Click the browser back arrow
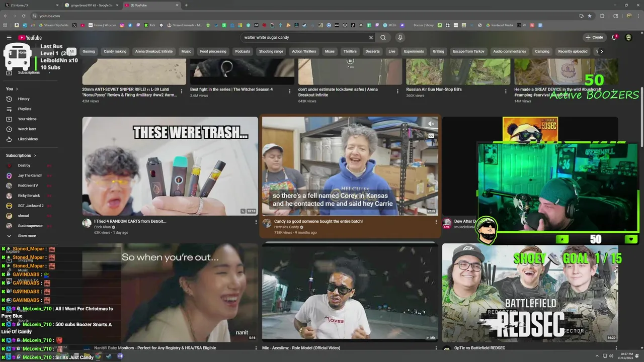Screen dimensions: 644x362 tap(6, 16)
